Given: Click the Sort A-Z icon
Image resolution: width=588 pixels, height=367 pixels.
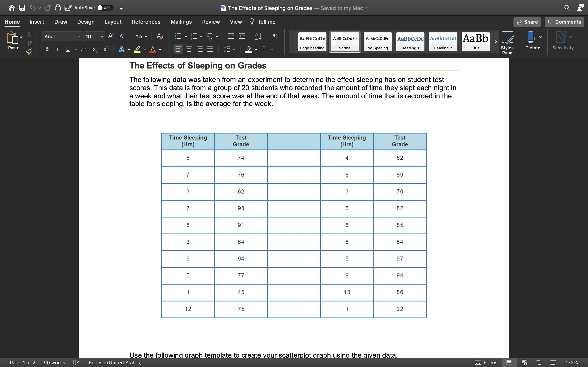Looking at the screenshot, I should 258,36.
